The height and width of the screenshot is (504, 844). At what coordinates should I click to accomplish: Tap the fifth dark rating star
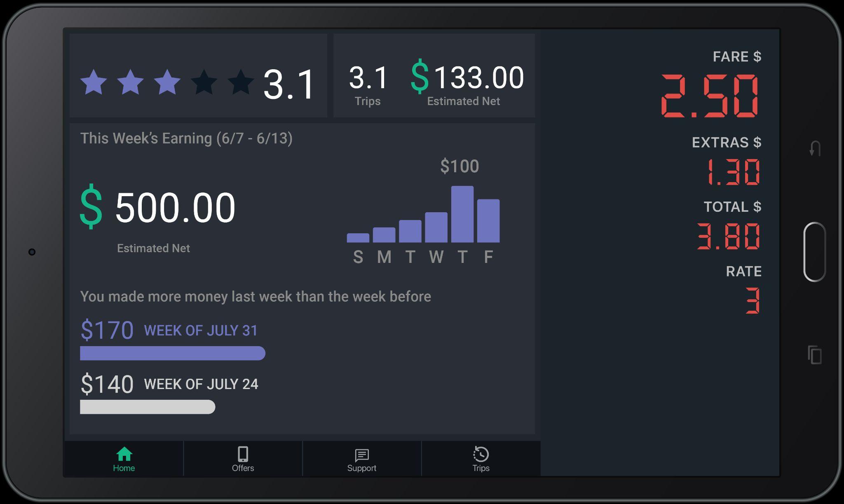pos(240,82)
